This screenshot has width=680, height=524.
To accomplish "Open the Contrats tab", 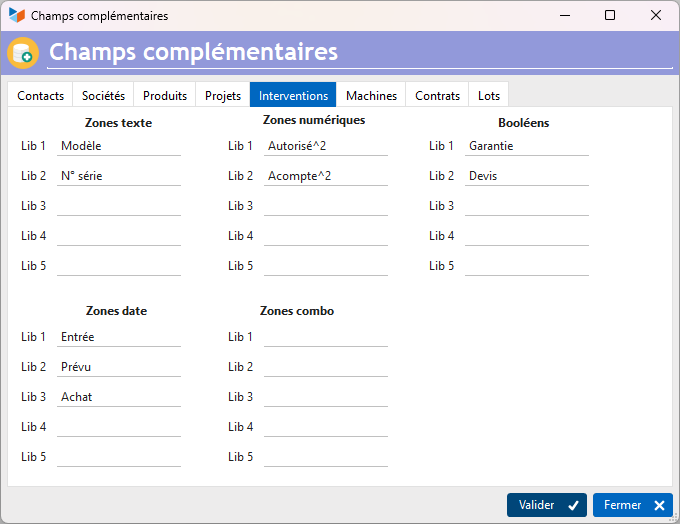I will [437, 95].
